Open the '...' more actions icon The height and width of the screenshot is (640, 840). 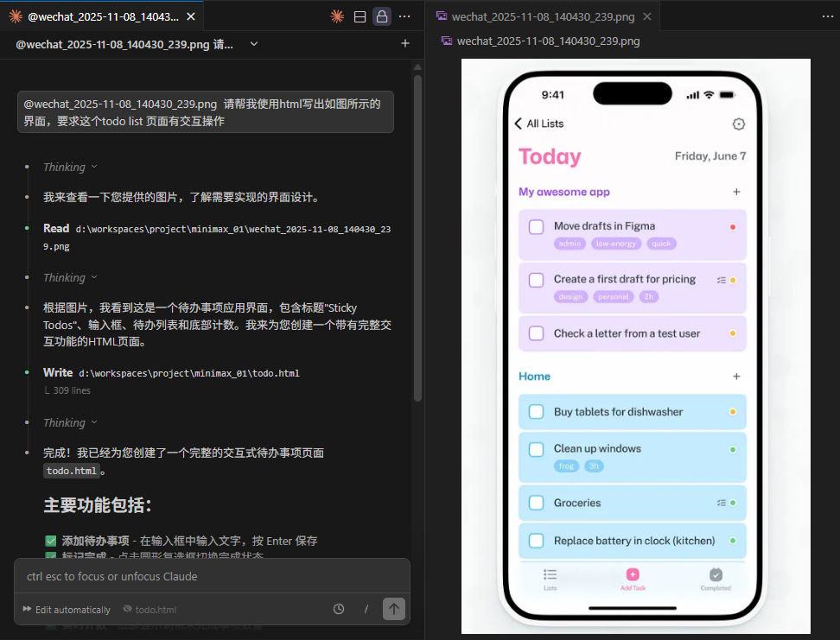(x=404, y=16)
